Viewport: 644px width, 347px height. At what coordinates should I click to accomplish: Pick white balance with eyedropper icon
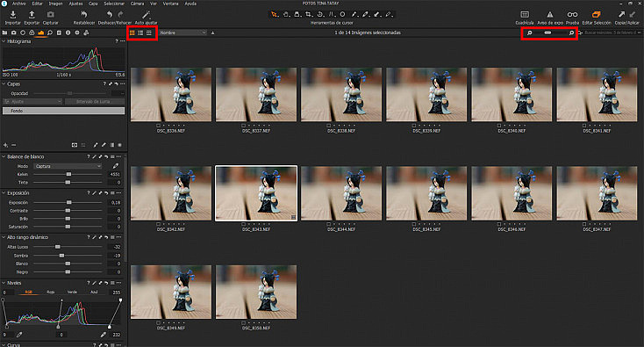coord(116,166)
